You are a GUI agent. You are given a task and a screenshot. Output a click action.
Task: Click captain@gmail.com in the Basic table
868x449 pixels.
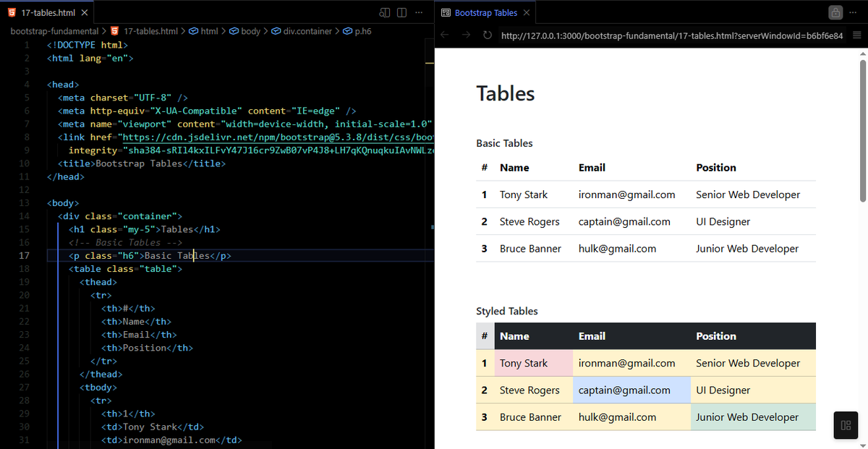pyautogui.click(x=624, y=221)
